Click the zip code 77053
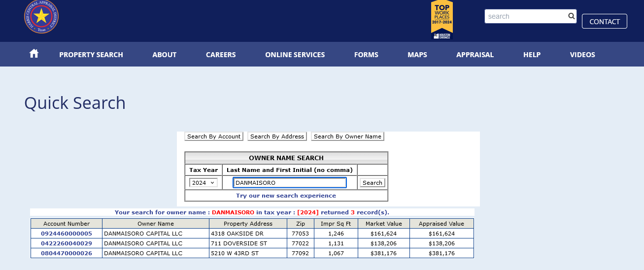The height and width of the screenshot is (270, 644). point(300,234)
